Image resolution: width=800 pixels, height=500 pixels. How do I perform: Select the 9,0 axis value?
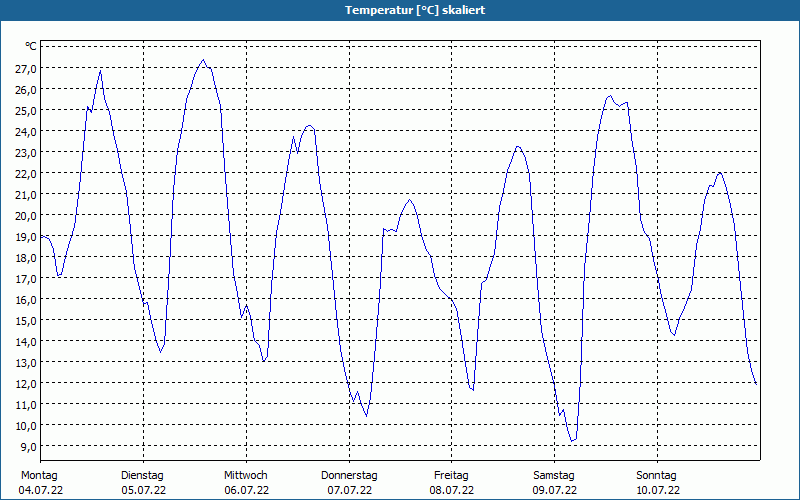[x=28, y=446]
